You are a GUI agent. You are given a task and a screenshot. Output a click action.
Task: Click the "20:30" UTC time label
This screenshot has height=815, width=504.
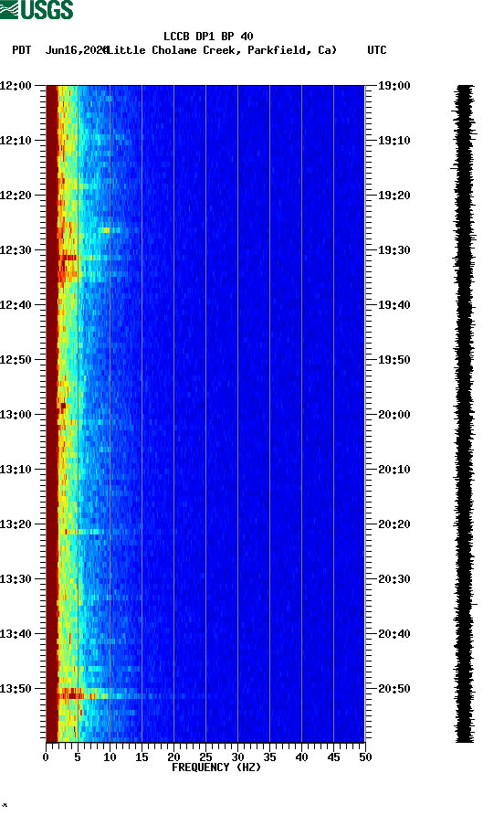pyautogui.click(x=394, y=579)
